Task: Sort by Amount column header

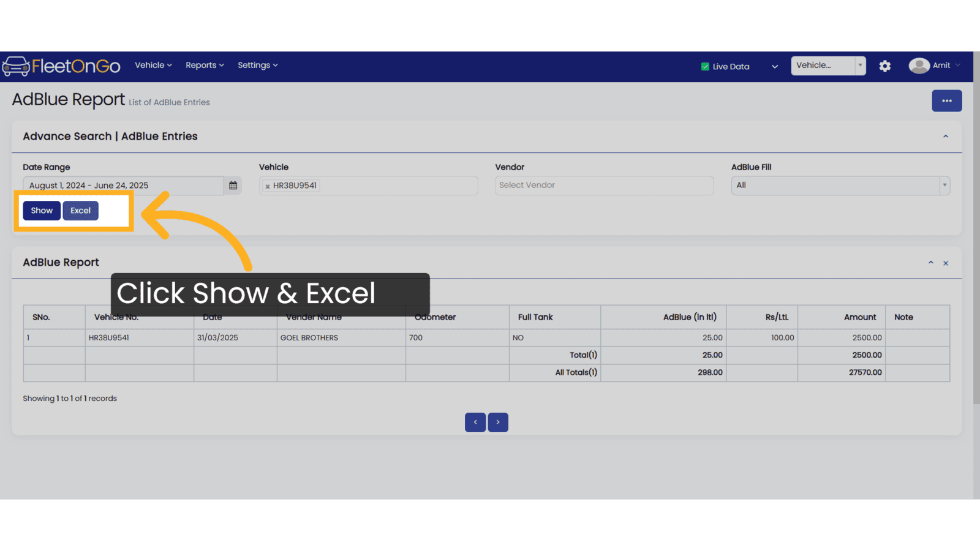Action: (x=842, y=317)
